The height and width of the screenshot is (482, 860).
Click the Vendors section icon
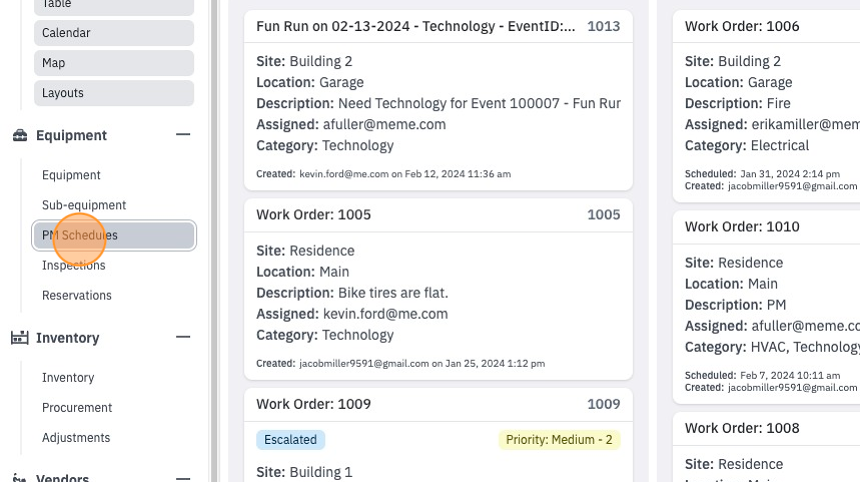20,478
